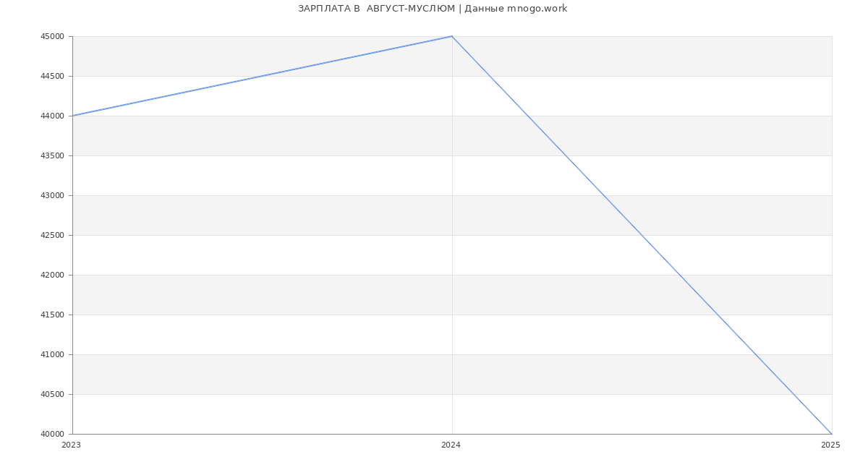This screenshot has height=470, width=868.
Task: Click y-axis label 43000
Action: [x=53, y=195]
